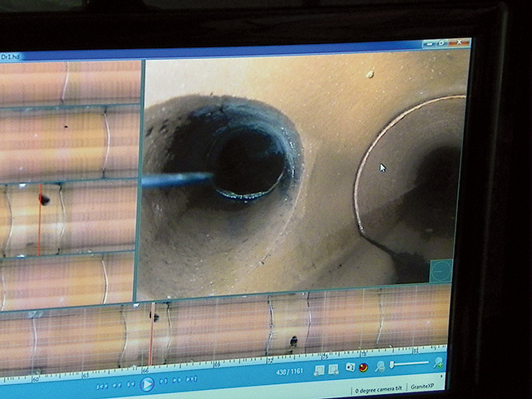Screen dimensions: 532x399
Task: Skip to the first frame of playback
Action: click(x=101, y=386)
